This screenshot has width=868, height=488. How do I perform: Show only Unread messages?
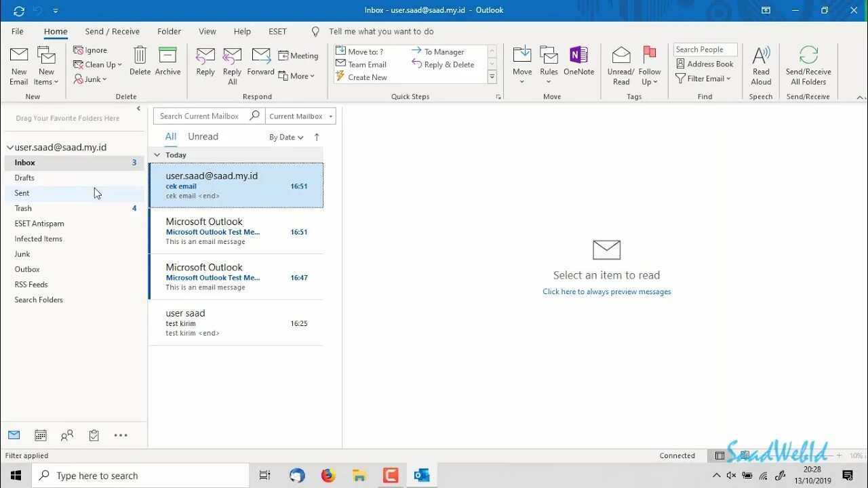tap(203, 136)
